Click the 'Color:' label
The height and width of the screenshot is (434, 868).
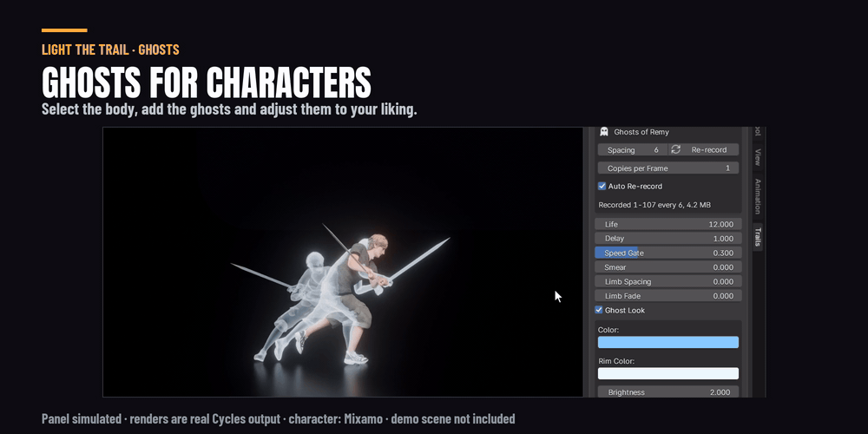(608, 330)
